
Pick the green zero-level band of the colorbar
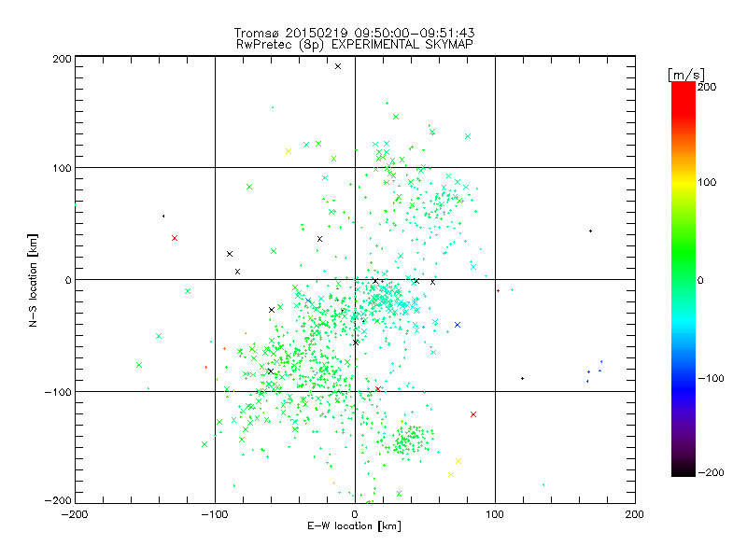pos(684,280)
